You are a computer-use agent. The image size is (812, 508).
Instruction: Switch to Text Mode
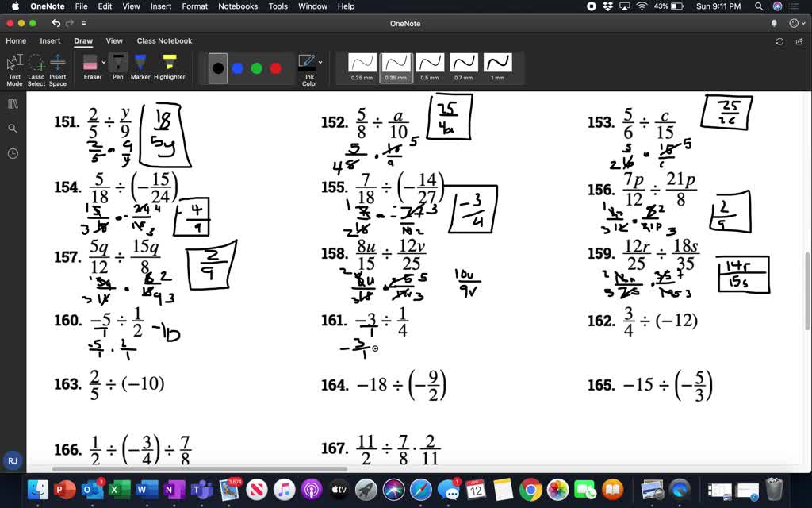point(13,62)
